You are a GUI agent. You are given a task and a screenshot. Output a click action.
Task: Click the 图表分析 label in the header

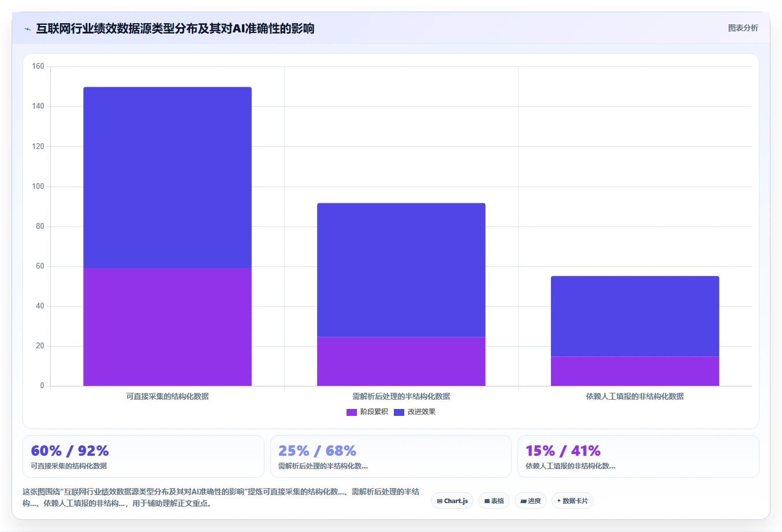[743, 28]
